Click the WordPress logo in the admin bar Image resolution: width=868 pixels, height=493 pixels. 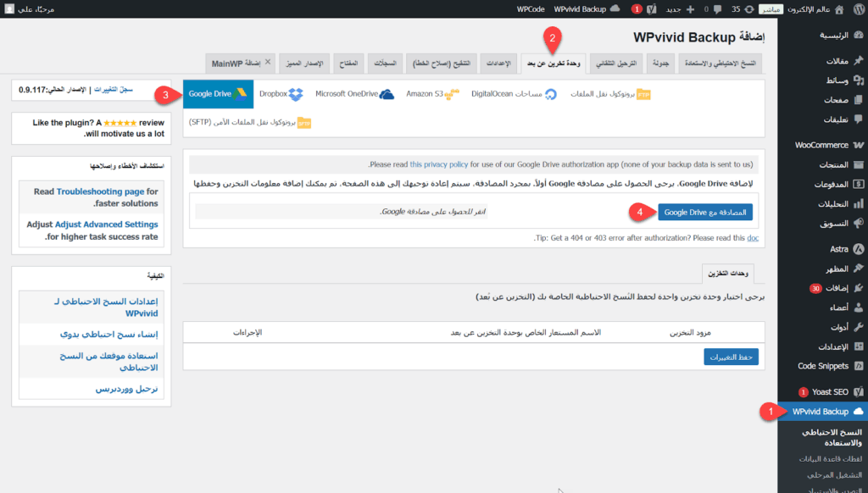pos(859,8)
